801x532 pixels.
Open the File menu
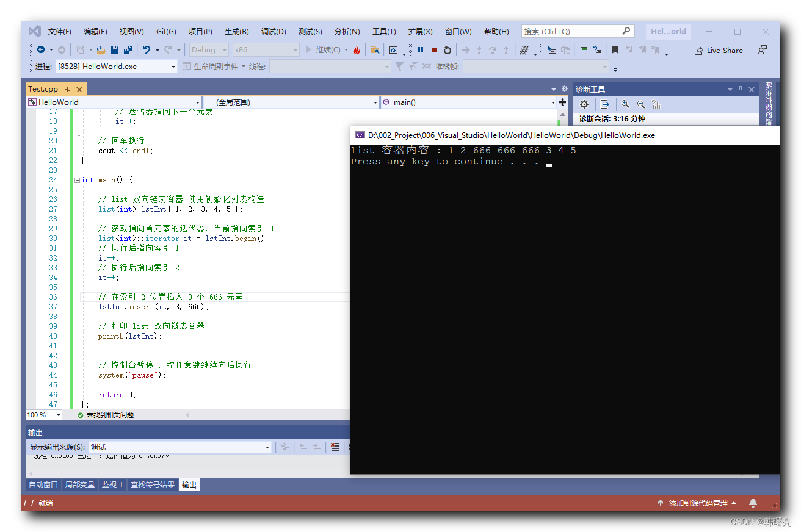point(60,32)
